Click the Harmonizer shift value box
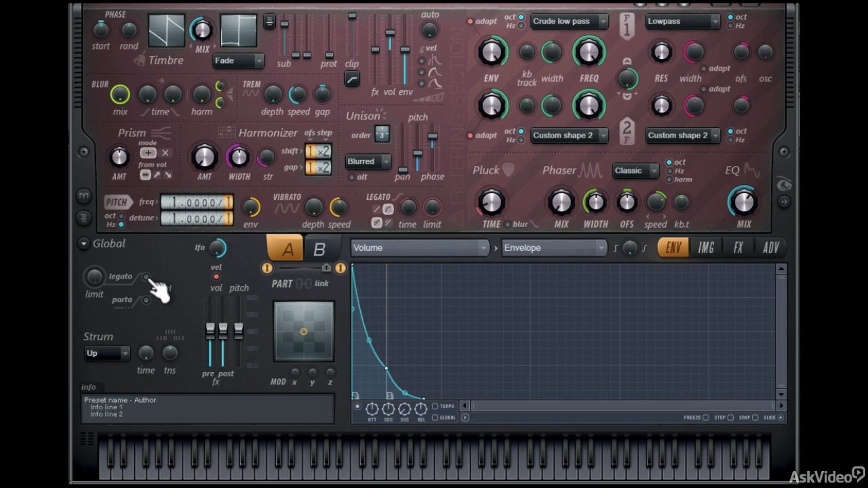This screenshot has width=868, height=488. 318,151
